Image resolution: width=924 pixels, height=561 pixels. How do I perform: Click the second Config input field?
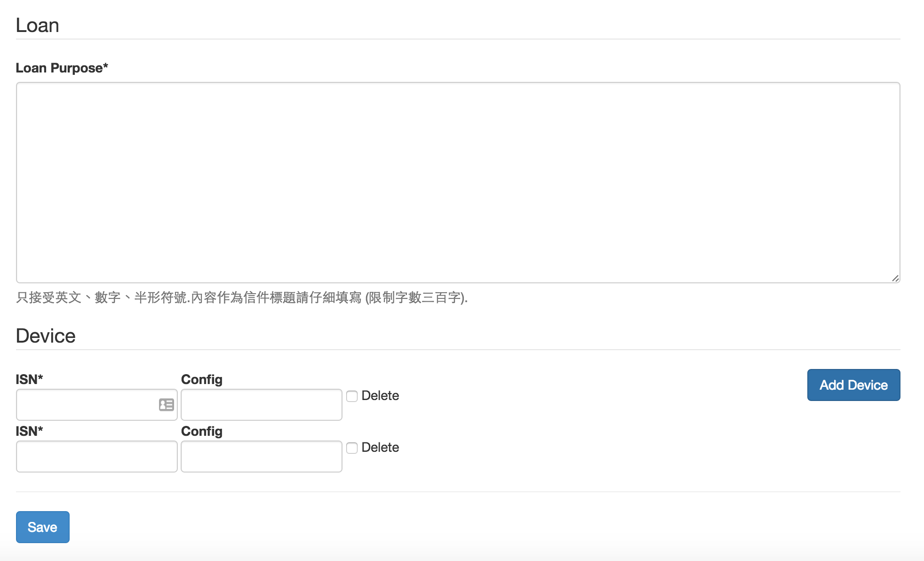tap(262, 457)
